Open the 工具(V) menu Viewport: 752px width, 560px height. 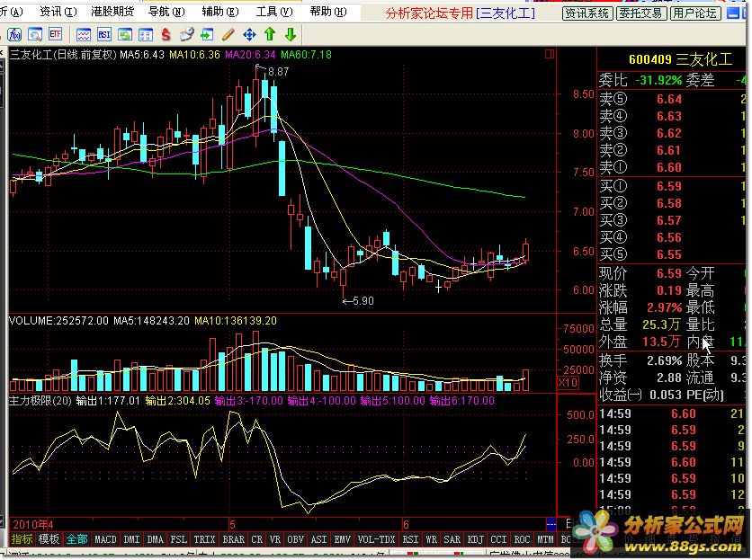[274, 12]
